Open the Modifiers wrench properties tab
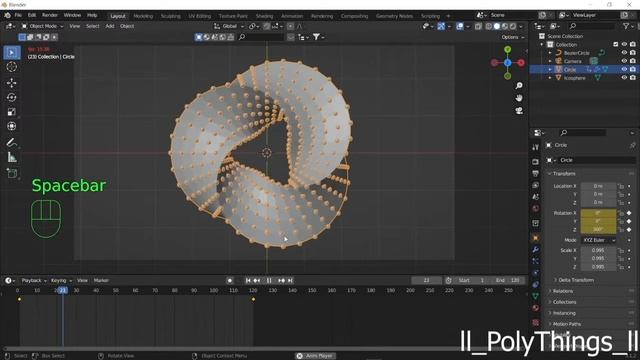 pos(536,249)
